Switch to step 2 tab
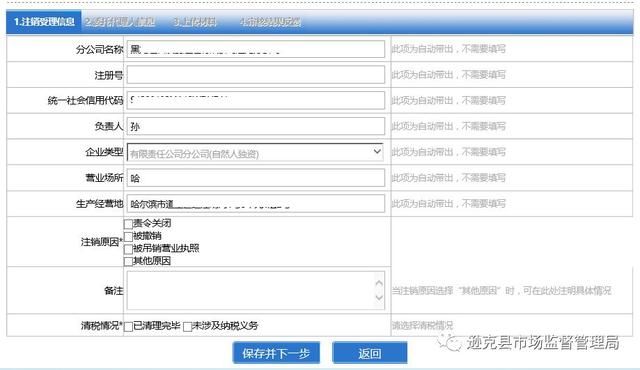The width and height of the screenshot is (640, 370). (120, 22)
